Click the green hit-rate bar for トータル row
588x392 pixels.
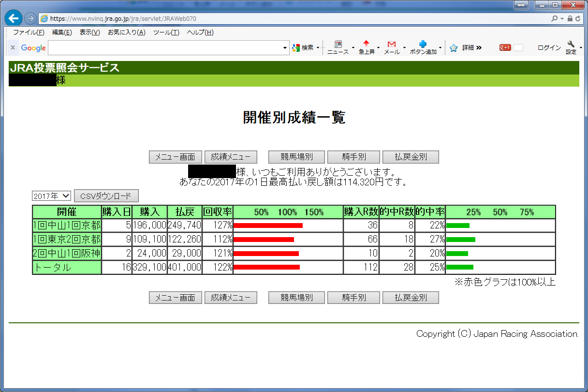[459, 267]
